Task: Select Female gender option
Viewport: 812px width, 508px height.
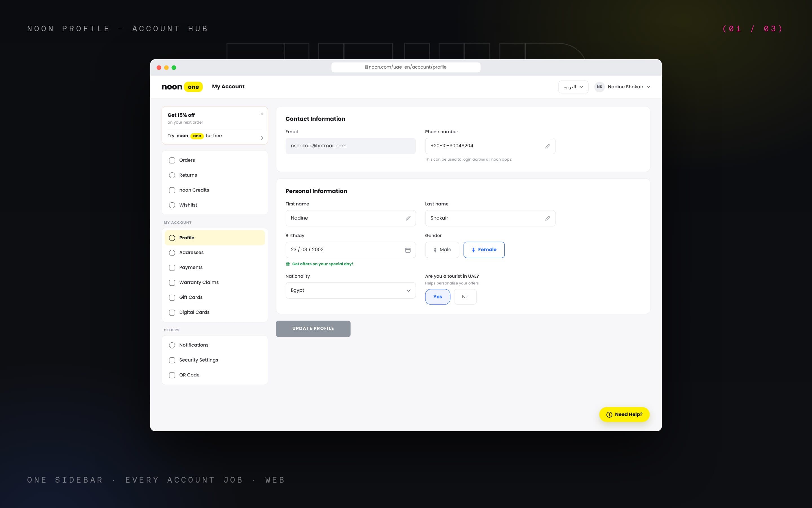Action: (x=484, y=250)
